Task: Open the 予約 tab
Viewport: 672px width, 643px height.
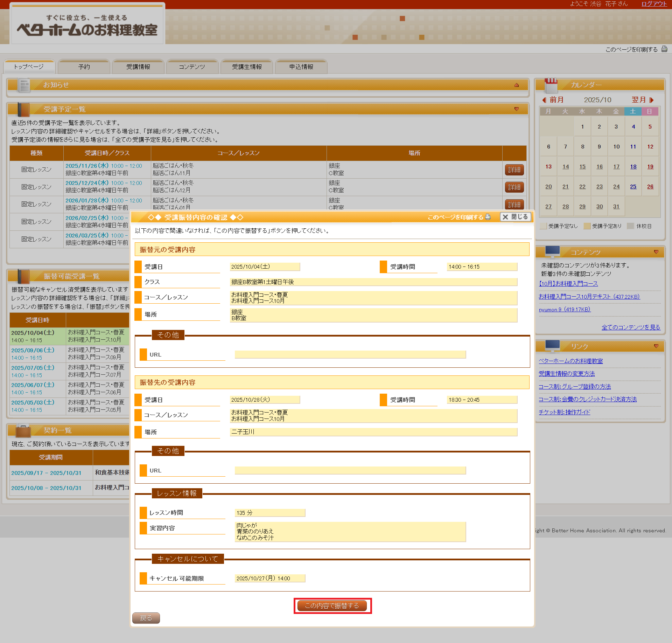Action: pyautogui.click(x=84, y=67)
